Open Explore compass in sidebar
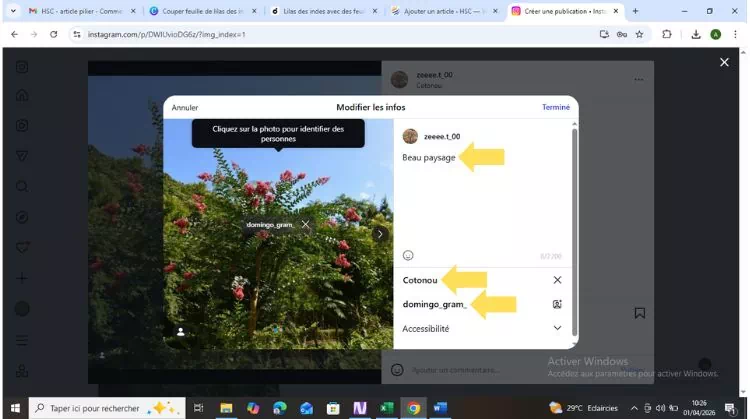The image size is (750, 419). 22,217
